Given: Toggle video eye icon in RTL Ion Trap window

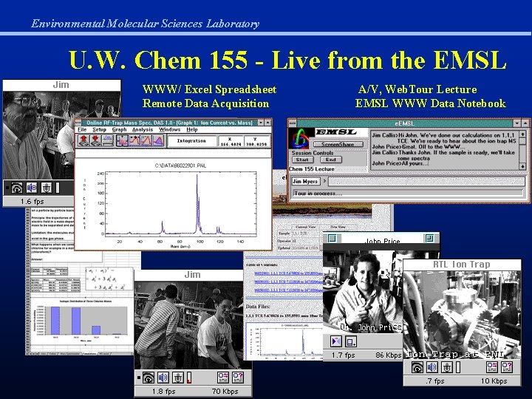Looking at the screenshot, I should click(x=417, y=367).
